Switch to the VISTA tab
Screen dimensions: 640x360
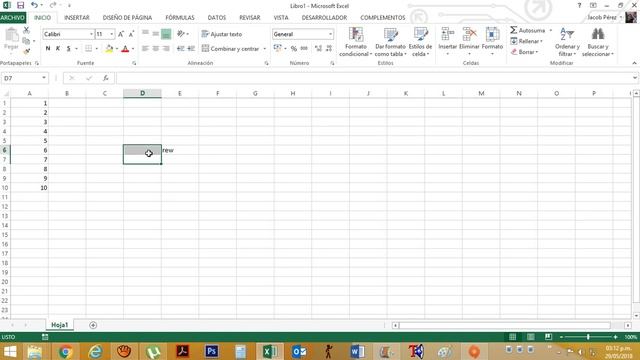pyautogui.click(x=281, y=18)
